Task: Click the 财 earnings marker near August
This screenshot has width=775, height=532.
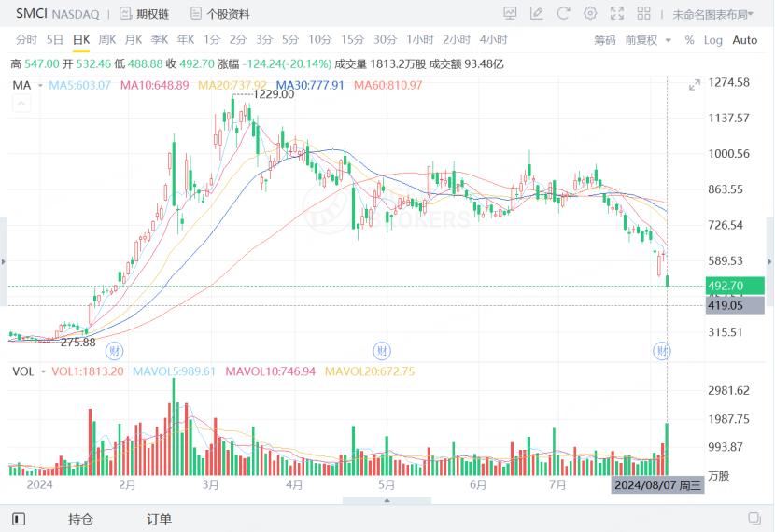Action: pyautogui.click(x=662, y=351)
